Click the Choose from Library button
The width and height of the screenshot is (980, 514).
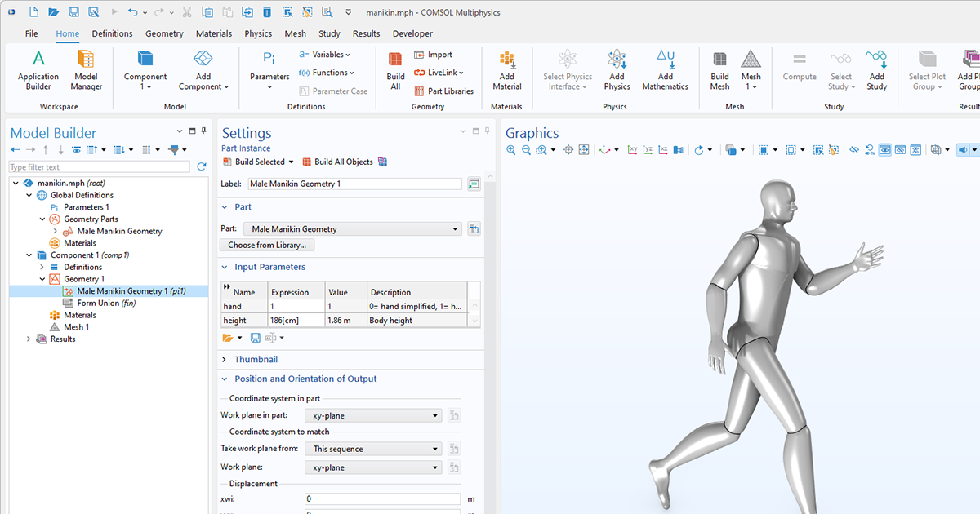click(266, 245)
